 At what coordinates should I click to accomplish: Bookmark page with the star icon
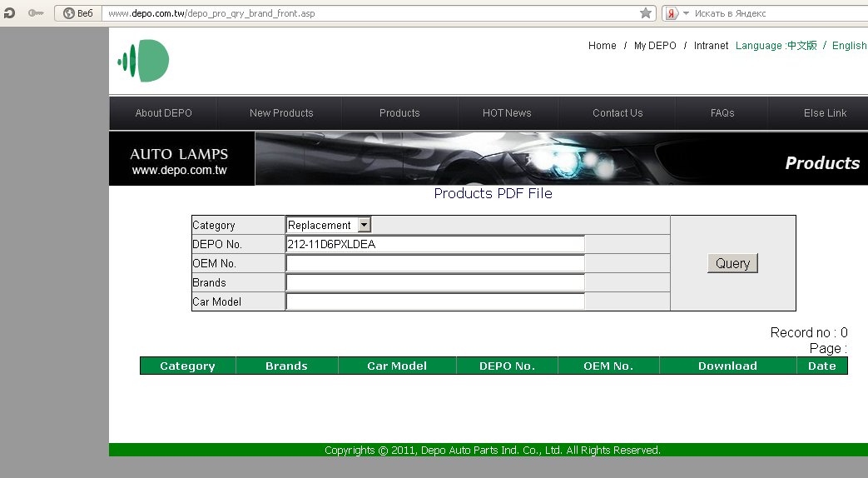click(646, 13)
